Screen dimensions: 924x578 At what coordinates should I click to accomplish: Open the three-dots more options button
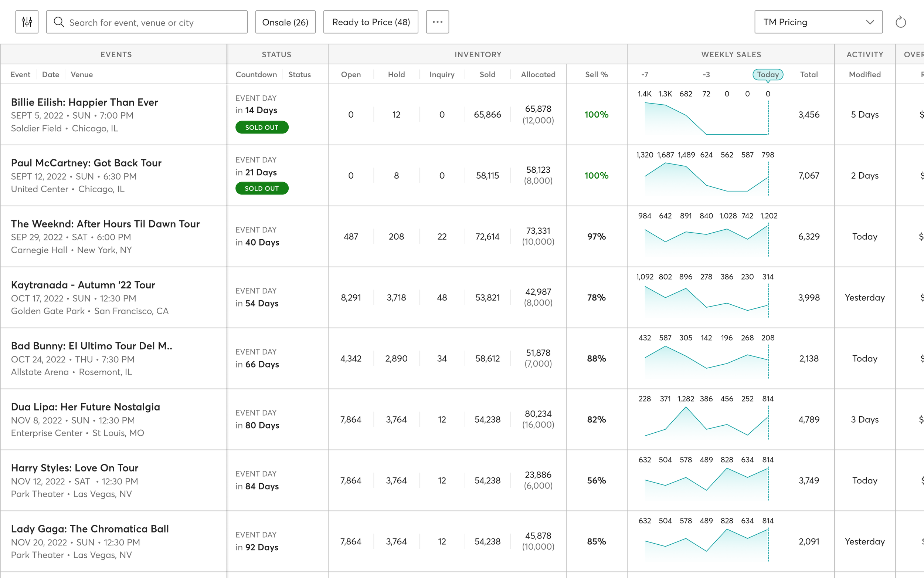pos(437,22)
